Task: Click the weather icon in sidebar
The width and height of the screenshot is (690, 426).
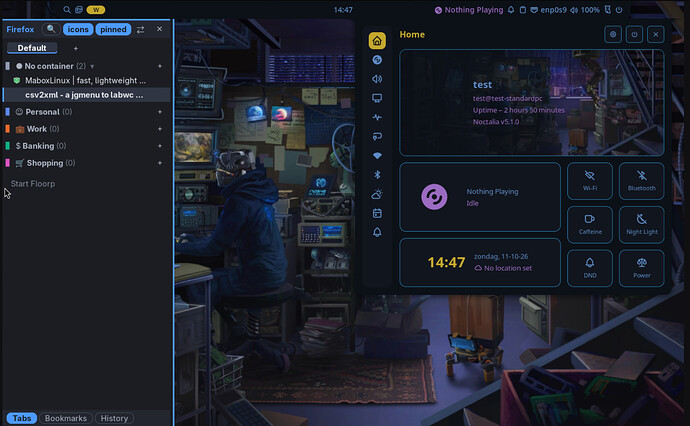Action: pos(377,194)
